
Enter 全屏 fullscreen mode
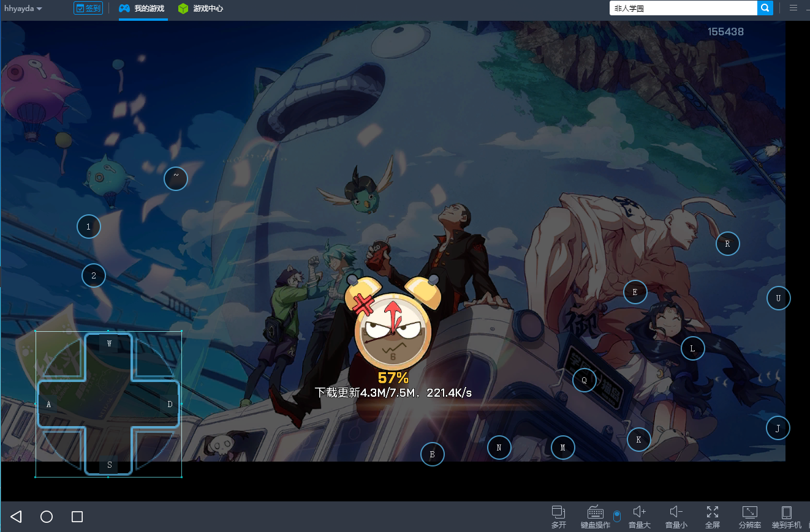[x=713, y=517]
